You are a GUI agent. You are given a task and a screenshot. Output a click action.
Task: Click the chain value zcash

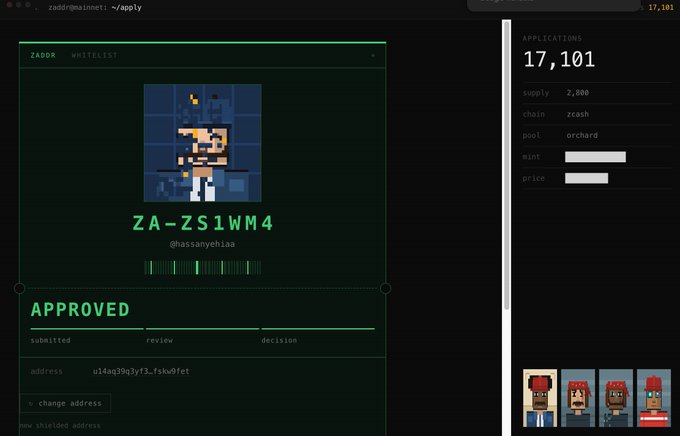(x=577, y=114)
